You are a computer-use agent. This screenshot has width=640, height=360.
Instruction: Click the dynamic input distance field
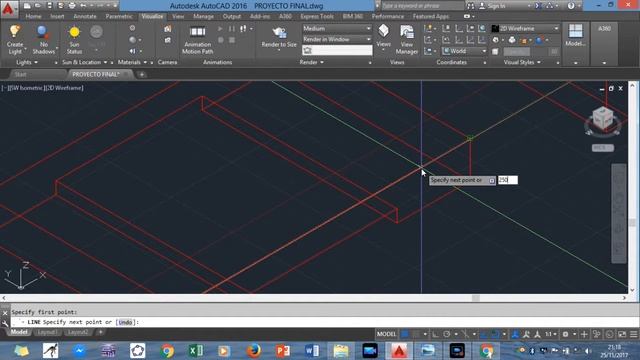[507, 180]
